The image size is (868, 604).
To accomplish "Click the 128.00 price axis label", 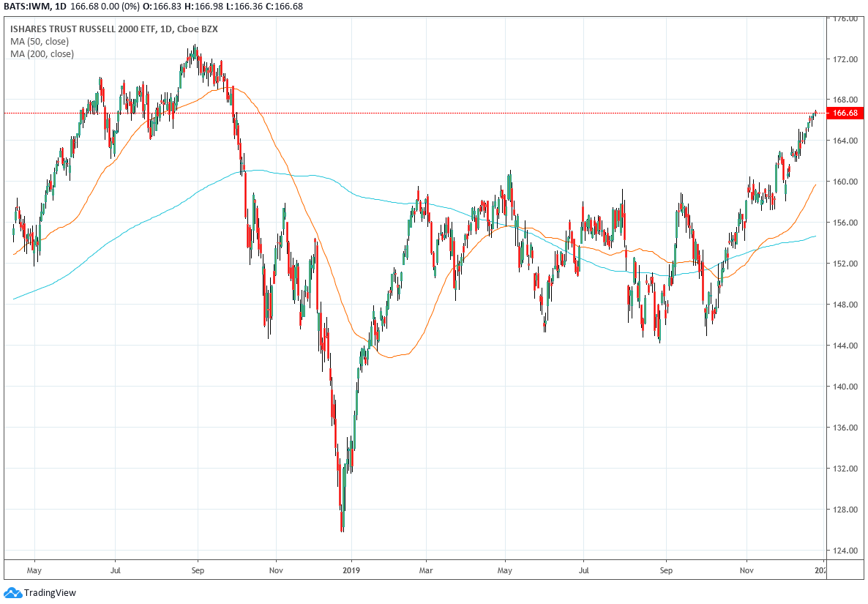I will (x=845, y=510).
